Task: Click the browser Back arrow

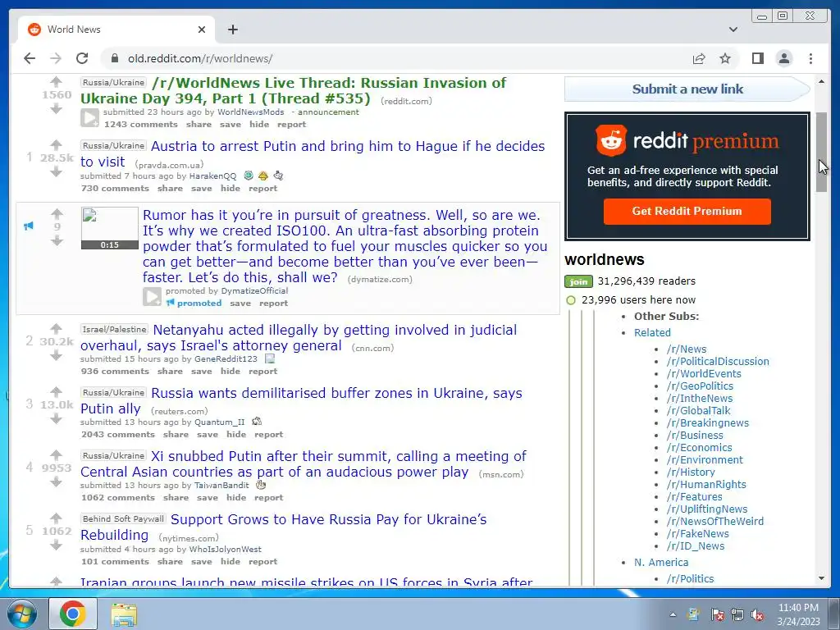Action: (30, 58)
